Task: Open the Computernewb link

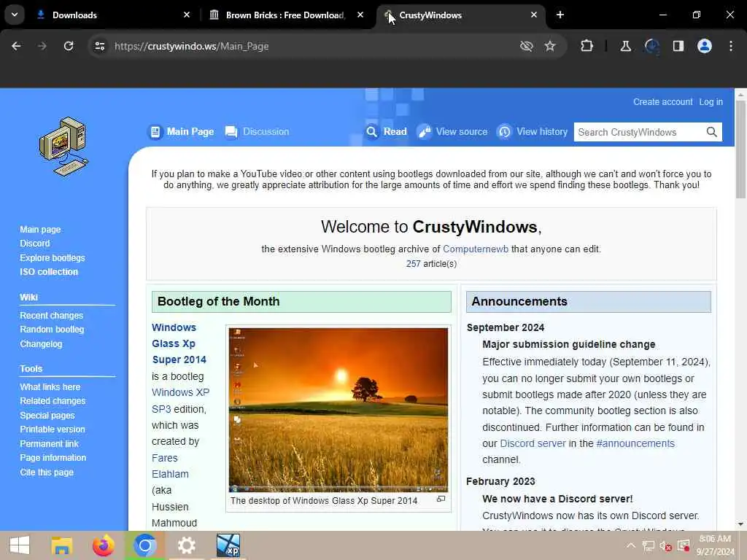Action: point(476,249)
